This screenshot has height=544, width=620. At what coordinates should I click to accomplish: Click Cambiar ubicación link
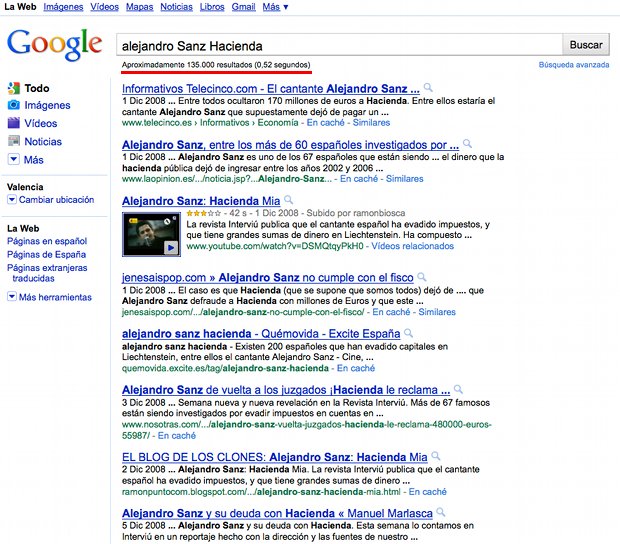tap(57, 200)
